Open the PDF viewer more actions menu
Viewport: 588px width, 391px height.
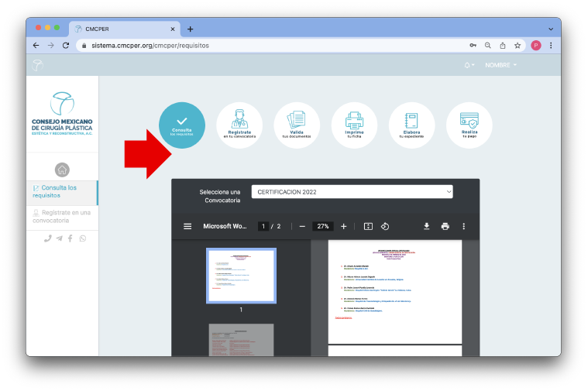click(464, 226)
